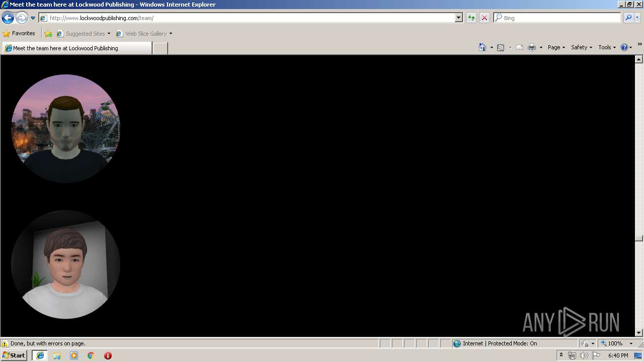Add page to Favorites bar icon
The height and width of the screenshot is (362, 644).
[x=48, y=34]
